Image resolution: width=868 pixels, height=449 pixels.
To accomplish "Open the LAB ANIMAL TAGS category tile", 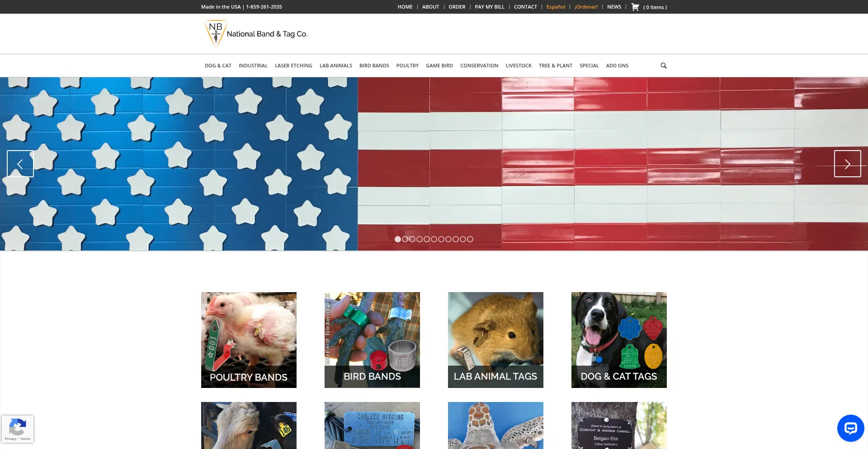I will [x=495, y=340].
